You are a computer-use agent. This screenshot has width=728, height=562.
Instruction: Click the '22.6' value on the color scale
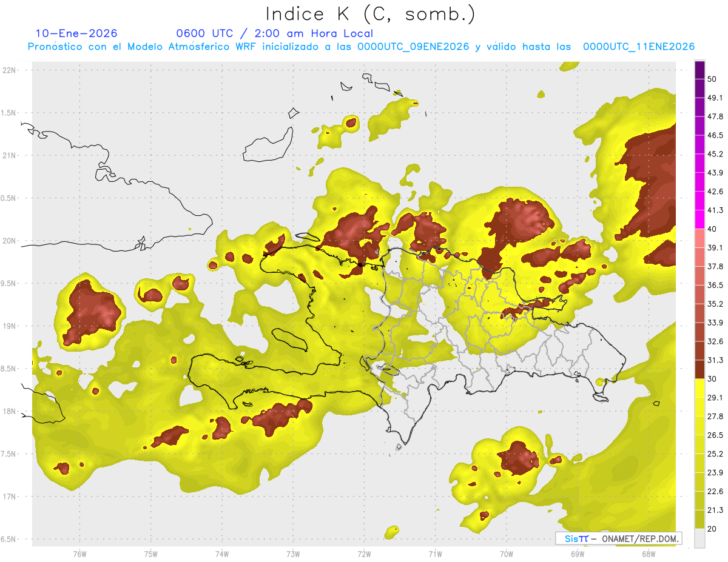[715, 491]
